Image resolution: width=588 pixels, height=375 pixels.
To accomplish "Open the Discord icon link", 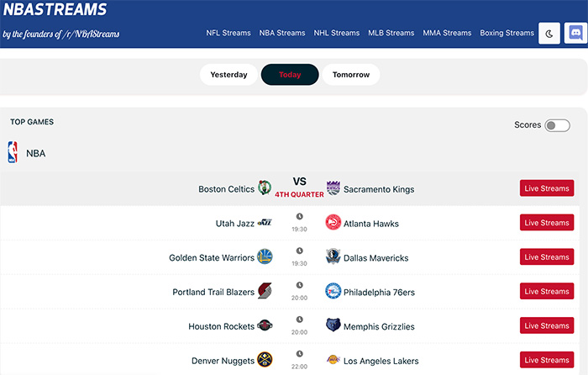I will point(575,34).
